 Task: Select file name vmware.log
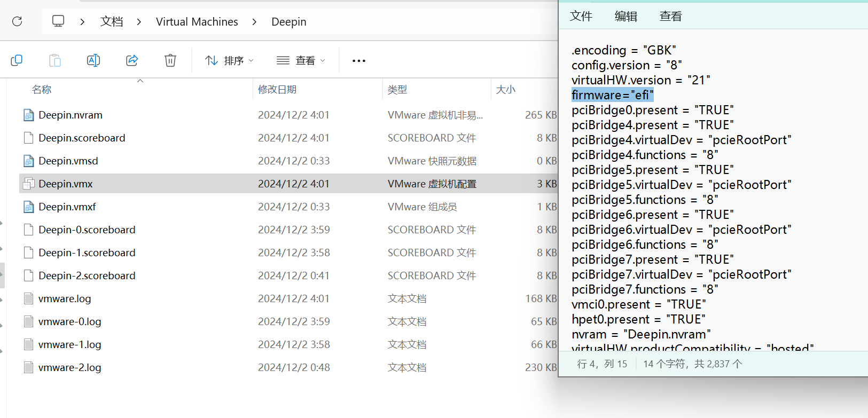65,298
